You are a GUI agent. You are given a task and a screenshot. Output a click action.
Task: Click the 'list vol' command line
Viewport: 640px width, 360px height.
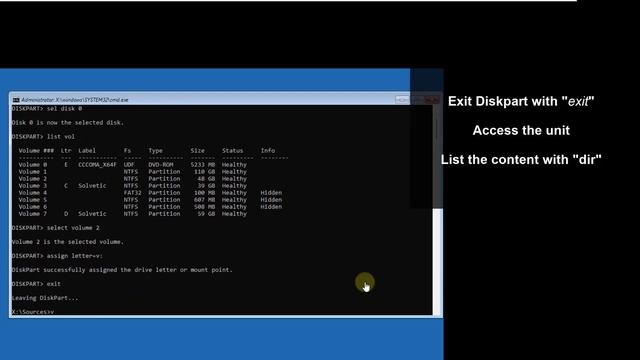pos(43,137)
